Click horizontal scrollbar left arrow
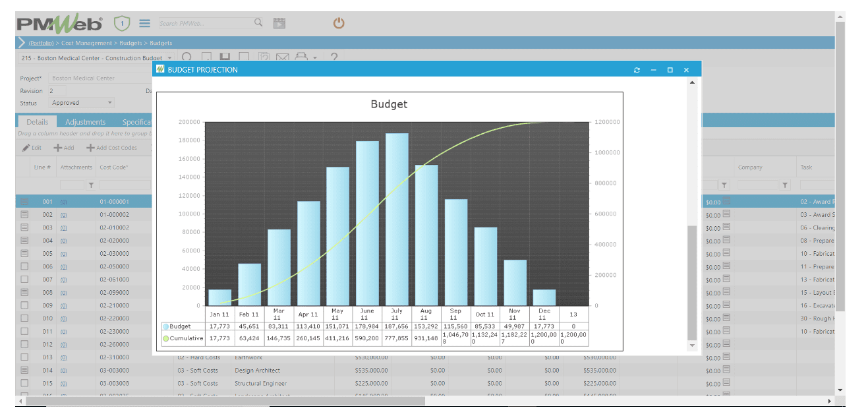Screen dimensions: 868x420 coord(20,400)
